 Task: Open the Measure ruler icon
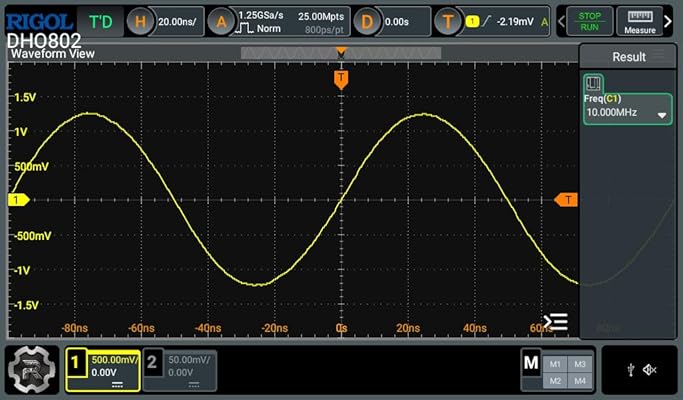(x=639, y=21)
